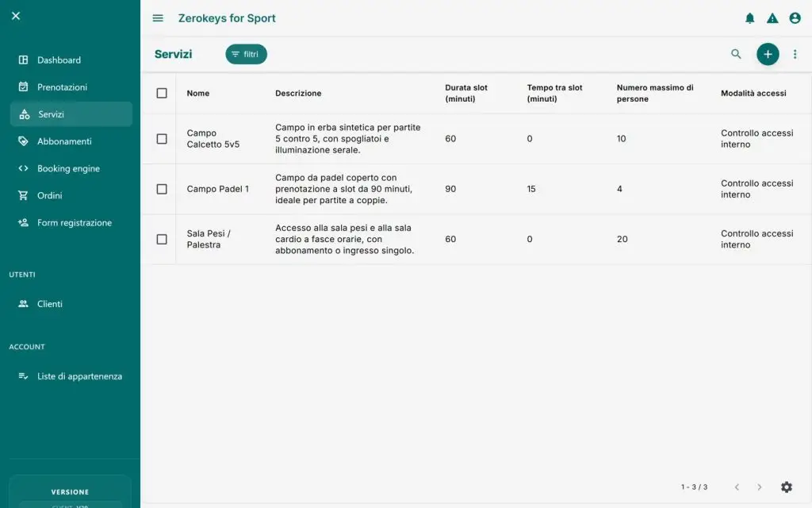This screenshot has width=812, height=508.
Task: Select the Campo Padel 1 row checkbox
Action: (x=162, y=189)
